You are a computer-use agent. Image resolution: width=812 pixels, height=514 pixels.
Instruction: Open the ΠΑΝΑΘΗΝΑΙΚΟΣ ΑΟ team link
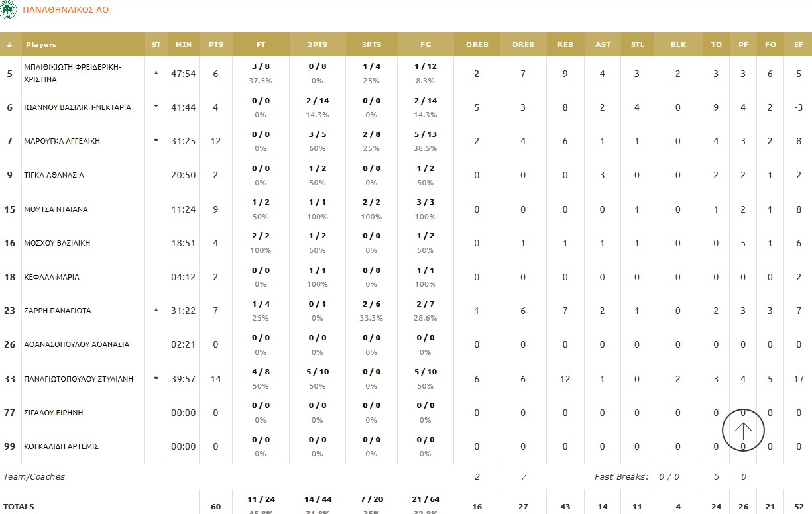[66, 10]
